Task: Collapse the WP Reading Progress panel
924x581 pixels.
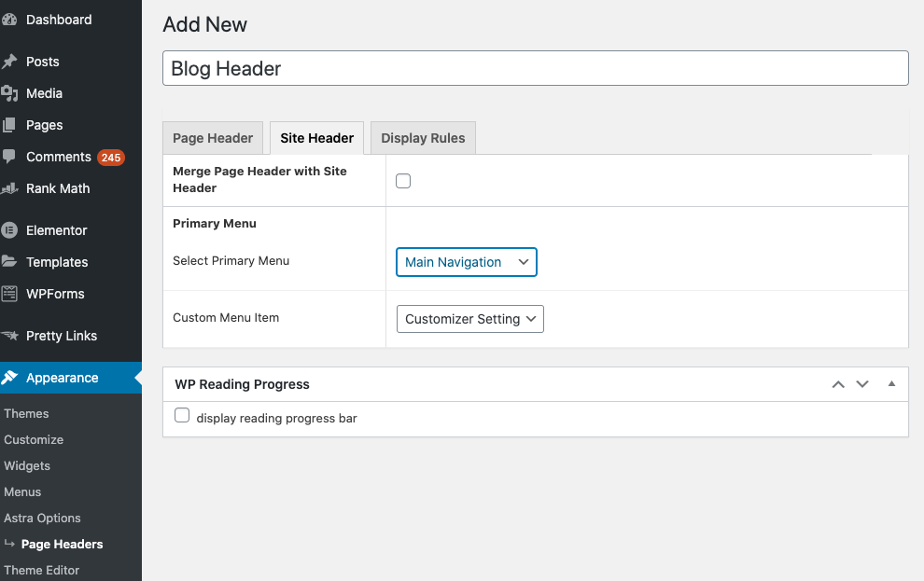Action: tap(891, 384)
